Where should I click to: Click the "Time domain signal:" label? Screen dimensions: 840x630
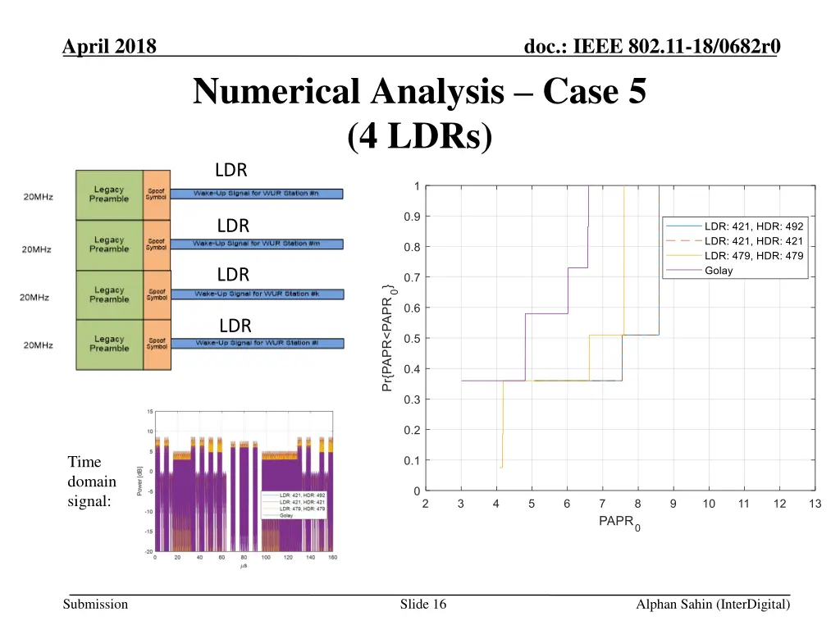(x=92, y=482)
